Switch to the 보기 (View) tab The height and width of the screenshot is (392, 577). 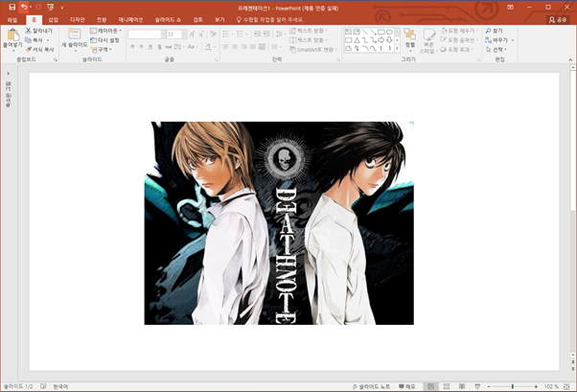pyautogui.click(x=219, y=19)
